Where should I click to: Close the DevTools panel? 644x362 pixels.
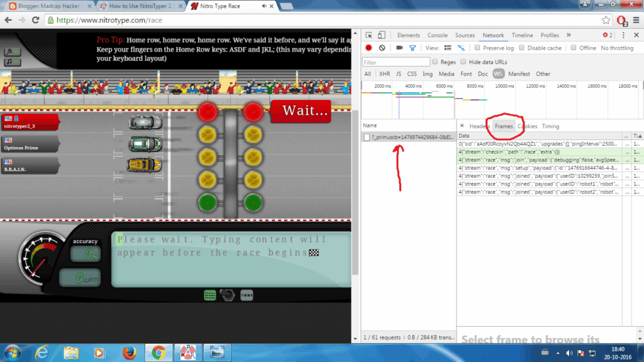point(636,35)
